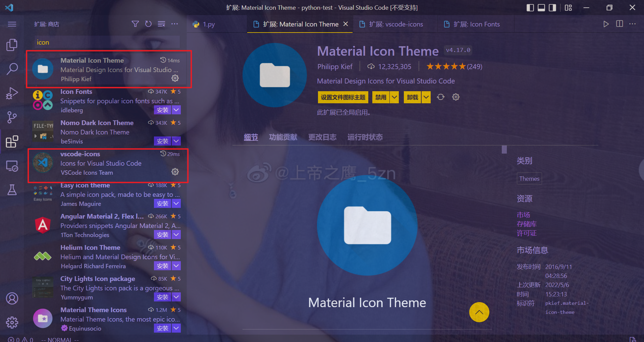Image resolution: width=644 pixels, height=342 pixels.
Task: Click 设置文件图标主题 button
Action: (x=343, y=97)
